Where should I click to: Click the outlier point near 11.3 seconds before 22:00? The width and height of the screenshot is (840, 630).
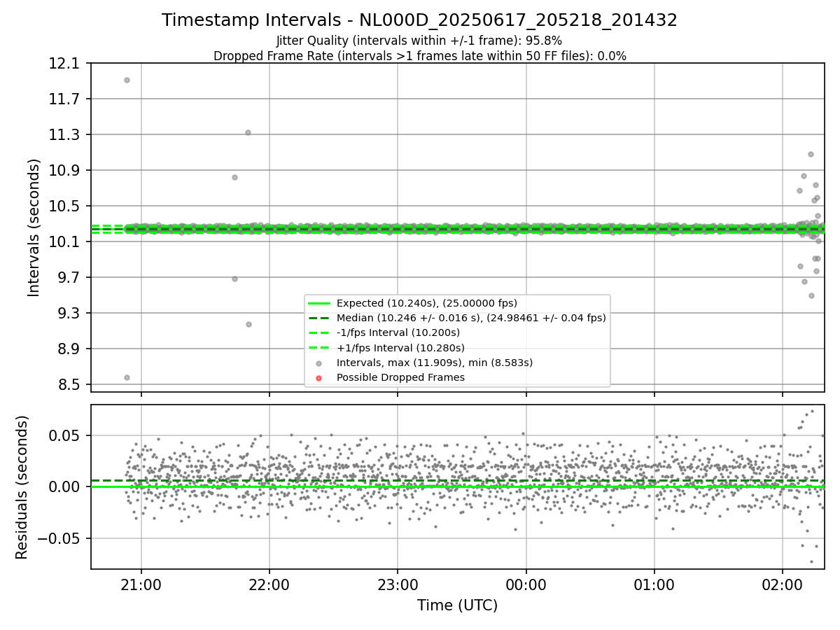pyautogui.click(x=248, y=132)
